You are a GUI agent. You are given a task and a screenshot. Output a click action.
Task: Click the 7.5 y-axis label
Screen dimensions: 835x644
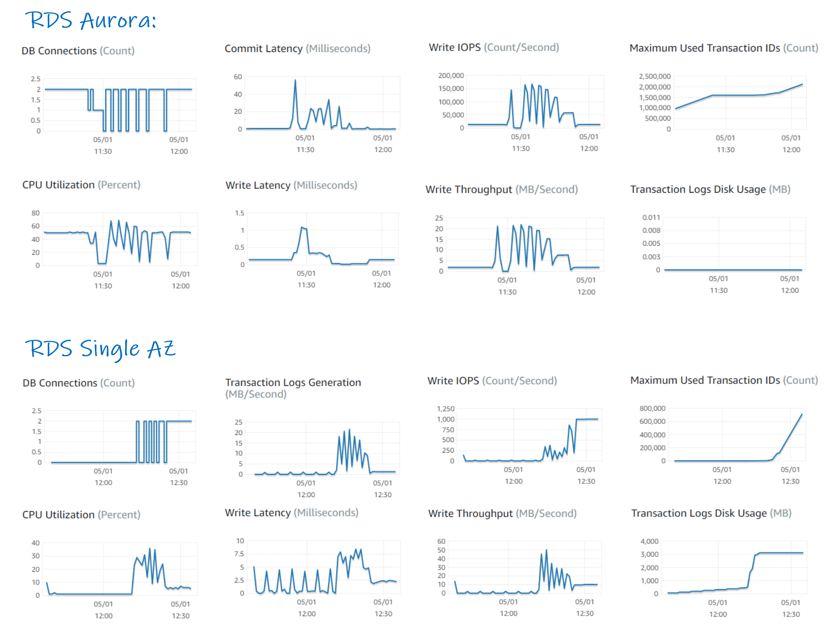coord(239,554)
